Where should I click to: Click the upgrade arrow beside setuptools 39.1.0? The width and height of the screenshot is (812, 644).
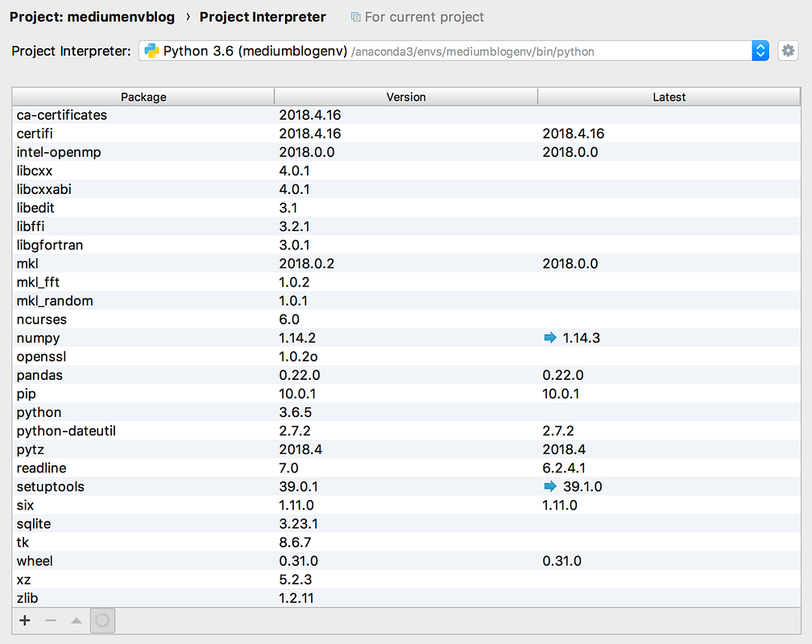click(549, 486)
